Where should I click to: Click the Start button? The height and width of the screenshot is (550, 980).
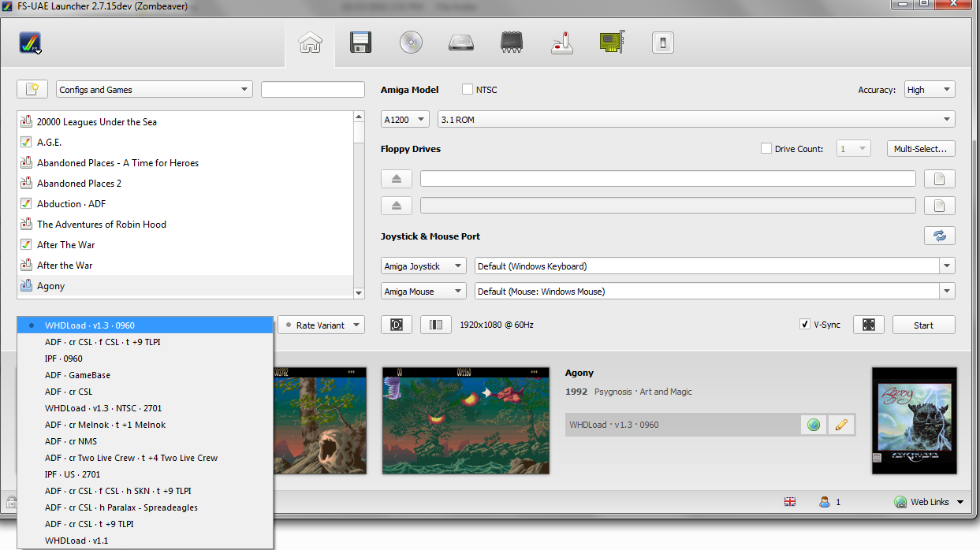924,325
